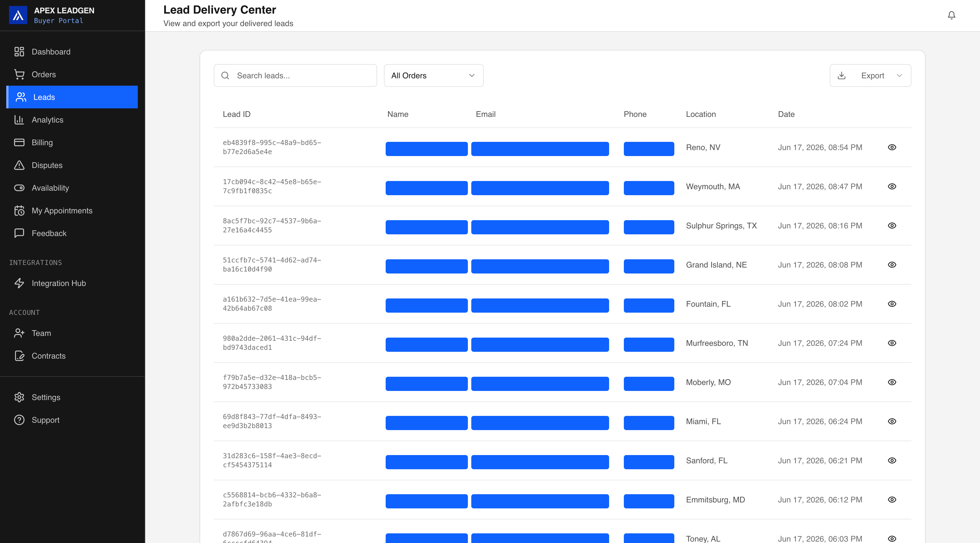The width and height of the screenshot is (980, 543).
Task: Click the Phone column header
Action: 635,114
